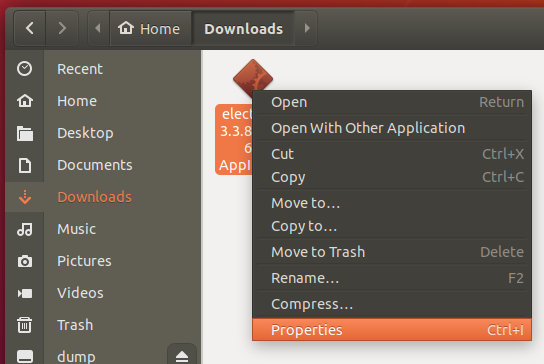Viewport: 544px width, 364px height.
Task: Choose Open from the context menu
Action: (x=392, y=102)
